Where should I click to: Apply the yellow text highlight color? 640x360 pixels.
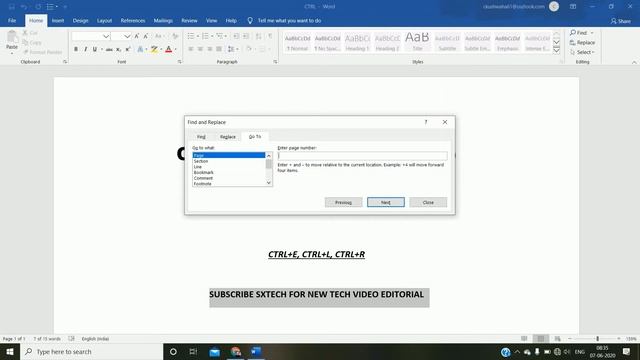[x=154, y=49]
